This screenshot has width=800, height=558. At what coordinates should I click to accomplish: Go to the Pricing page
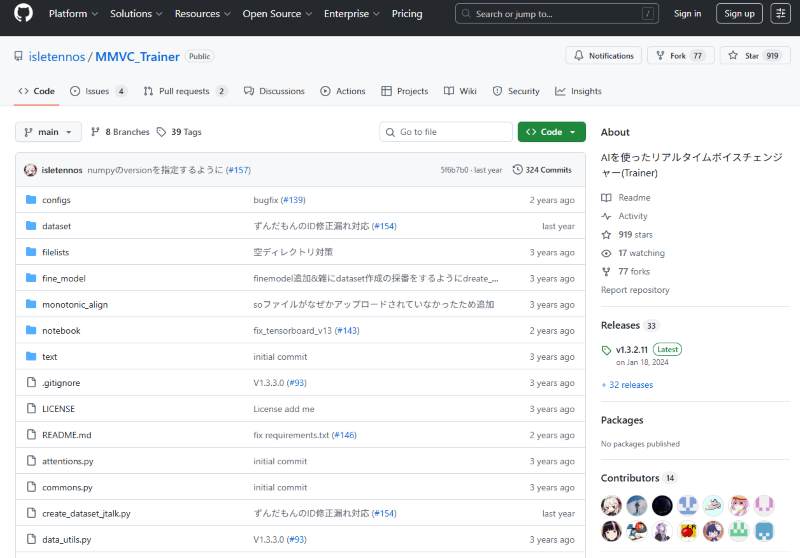coord(407,14)
